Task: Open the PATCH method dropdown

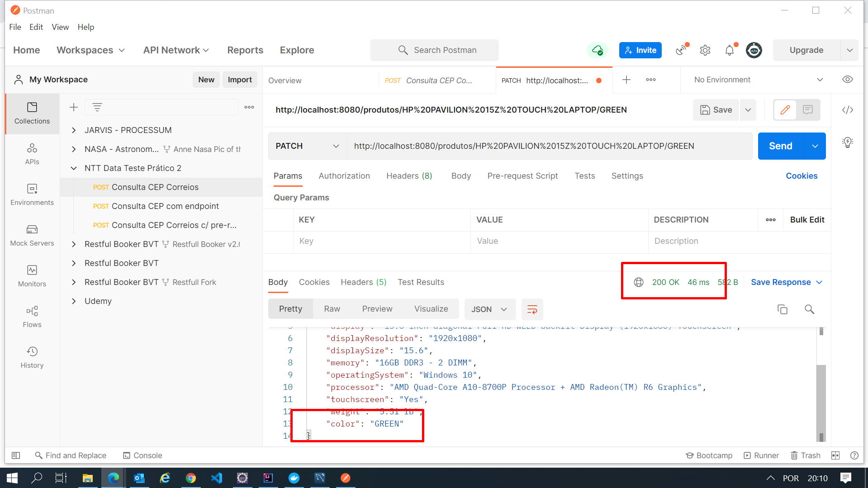Action: pyautogui.click(x=307, y=146)
